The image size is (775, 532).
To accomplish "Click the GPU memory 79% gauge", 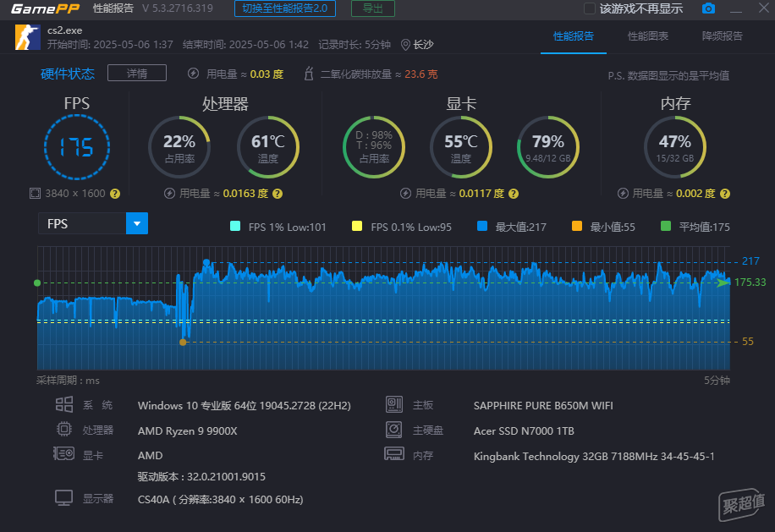I will pos(548,147).
